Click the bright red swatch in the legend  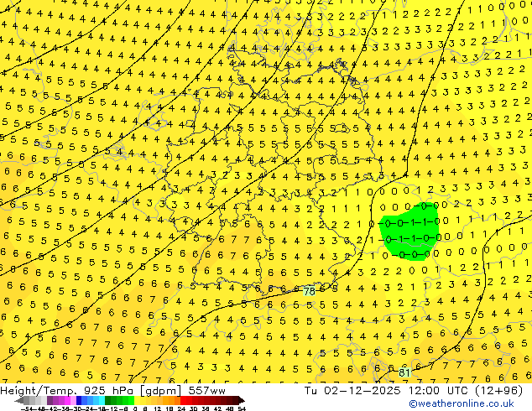click(x=183, y=401)
